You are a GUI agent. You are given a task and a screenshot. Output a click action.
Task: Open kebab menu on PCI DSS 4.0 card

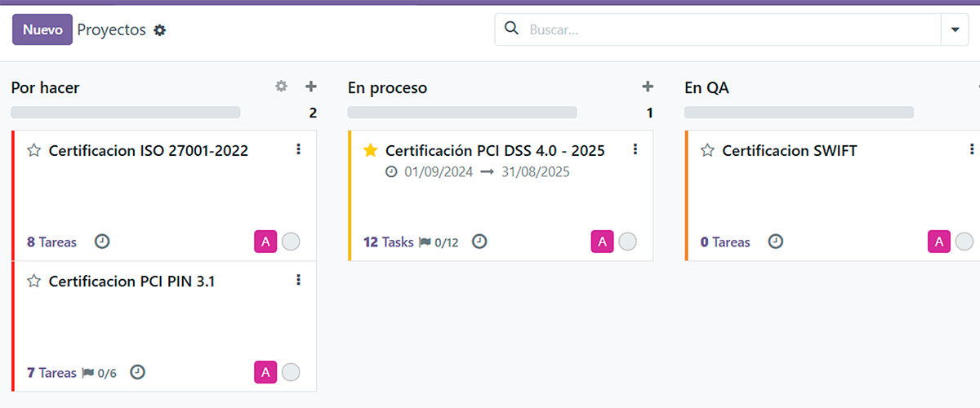[635, 149]
